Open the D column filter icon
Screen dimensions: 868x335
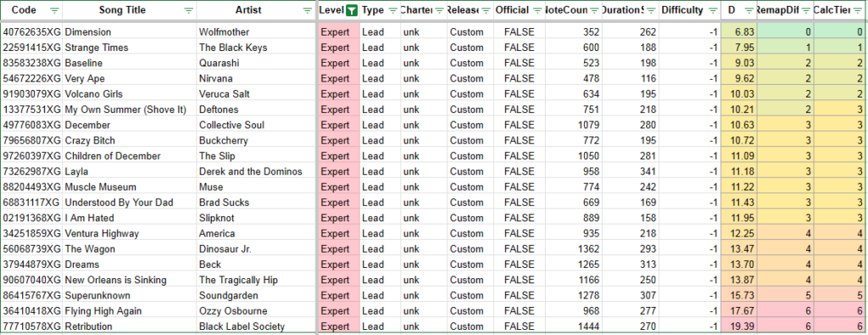click(x=749, y=10)
